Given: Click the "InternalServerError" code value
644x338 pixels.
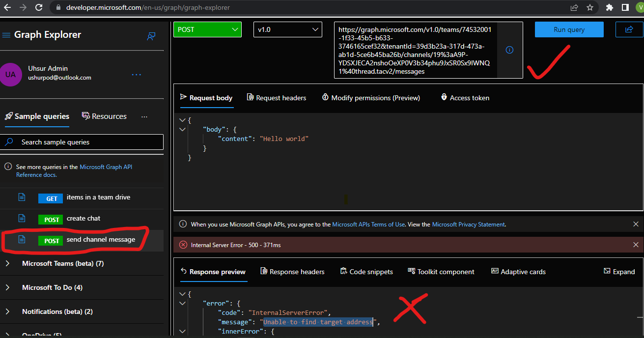Looking at the screenshot, I should pos(287,312).
